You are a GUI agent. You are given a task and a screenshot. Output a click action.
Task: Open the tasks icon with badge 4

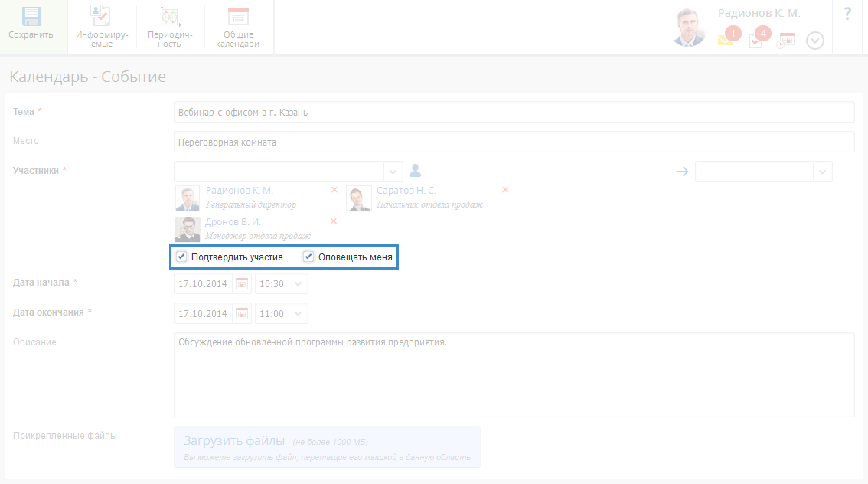pyautogui.click(x=755, y=41)
